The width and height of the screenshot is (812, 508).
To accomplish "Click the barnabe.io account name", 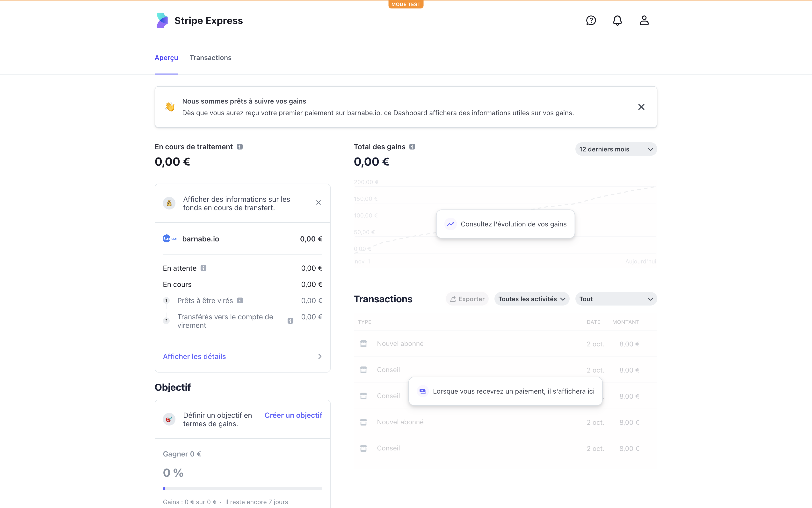I will pyautogui.click(x=201, y=239).
